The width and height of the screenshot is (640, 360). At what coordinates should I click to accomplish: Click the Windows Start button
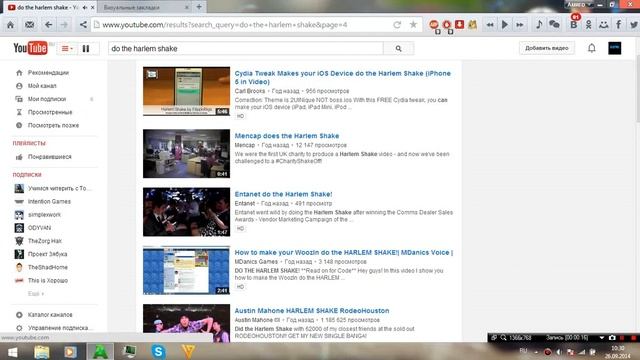(x=13, y=351)
